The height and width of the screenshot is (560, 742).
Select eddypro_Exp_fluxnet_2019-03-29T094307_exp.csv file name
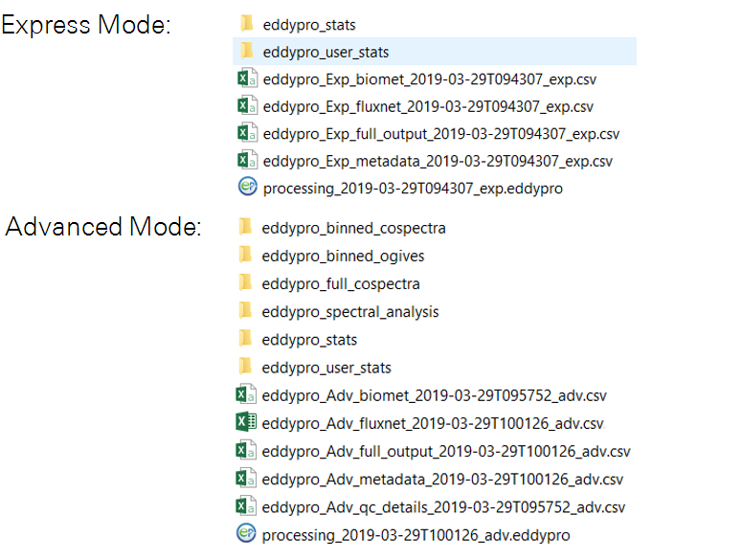tap(428, 107)
